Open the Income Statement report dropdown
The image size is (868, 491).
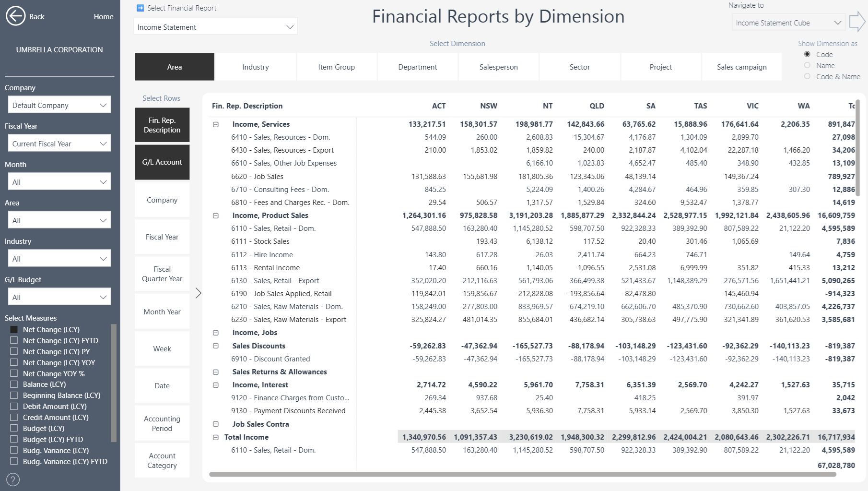coord(215,27)
